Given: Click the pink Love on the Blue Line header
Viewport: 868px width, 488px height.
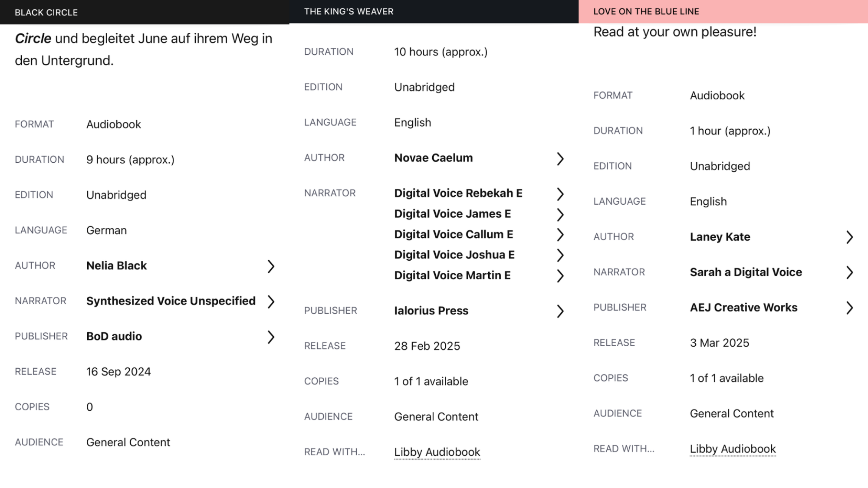Looking at the screenshot, I should pos(646,12).
